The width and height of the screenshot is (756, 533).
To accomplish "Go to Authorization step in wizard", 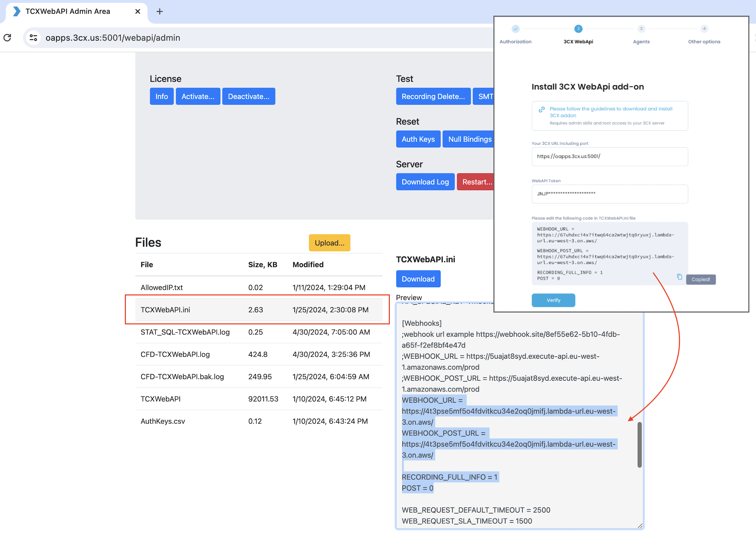I will point(515,34).
